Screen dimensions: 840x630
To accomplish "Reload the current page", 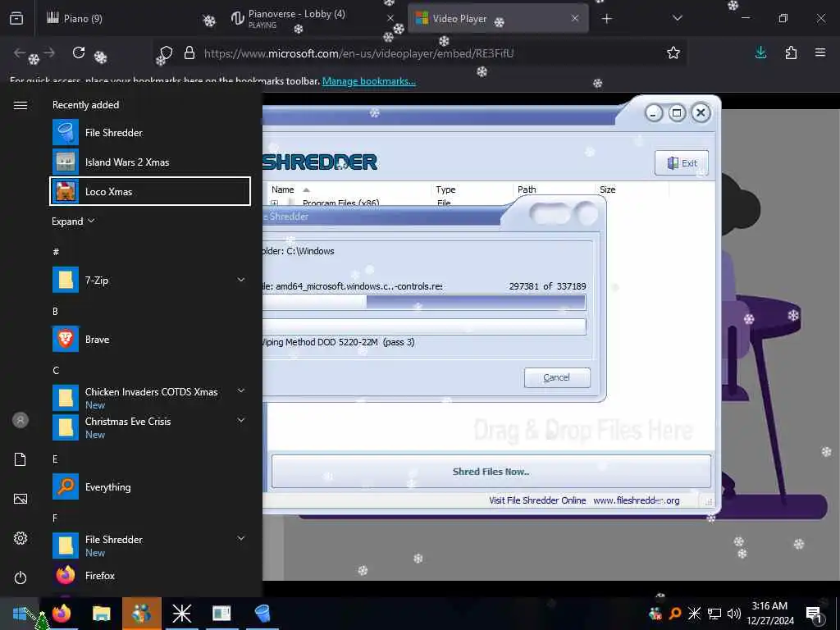I will [79, 52].
